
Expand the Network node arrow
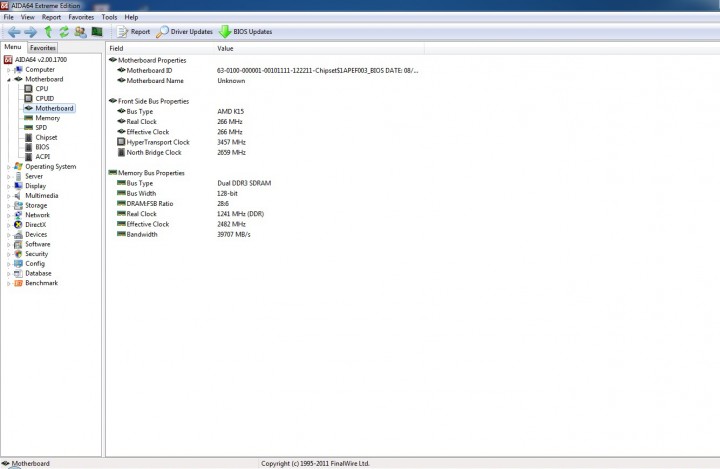click(8, 215)
